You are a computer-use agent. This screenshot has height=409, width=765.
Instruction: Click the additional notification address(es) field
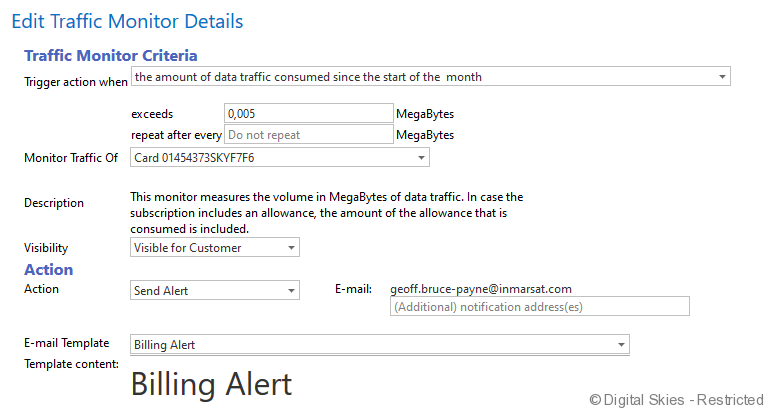click(539, 306)
